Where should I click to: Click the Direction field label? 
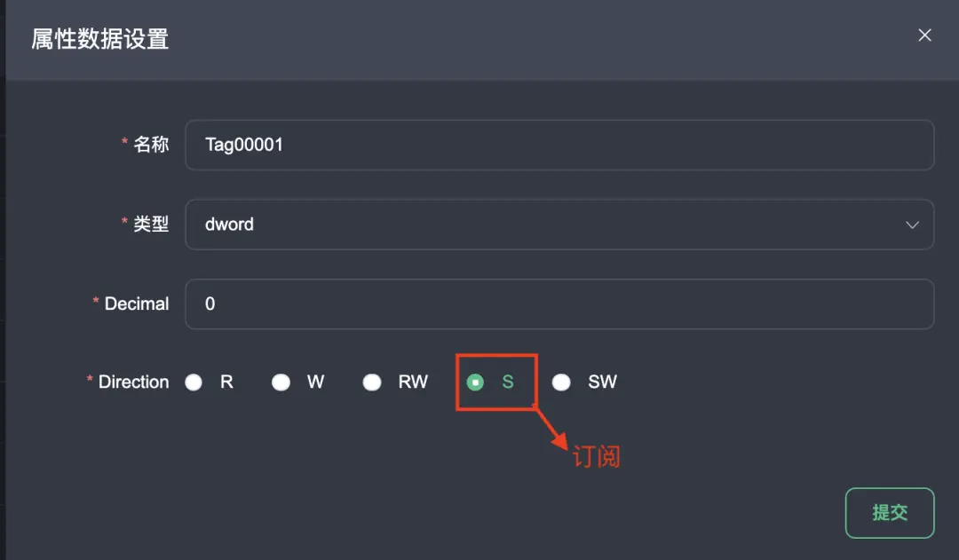coord(133,383)
